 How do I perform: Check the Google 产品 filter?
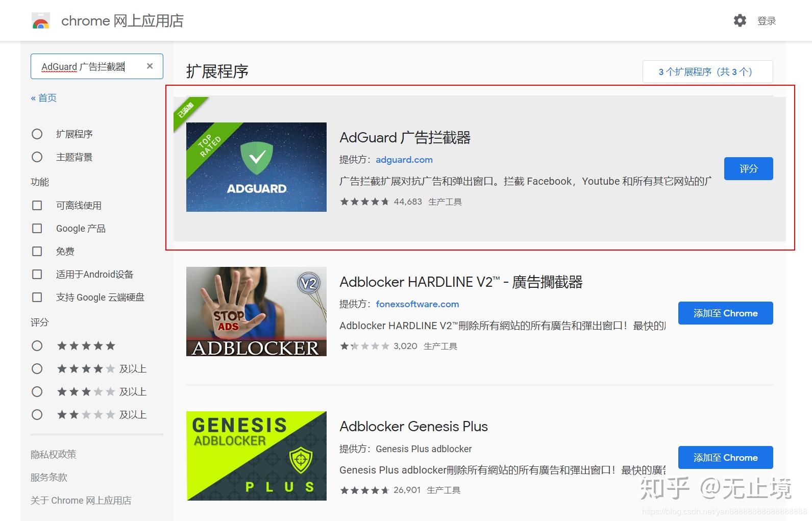pos(37,228)
